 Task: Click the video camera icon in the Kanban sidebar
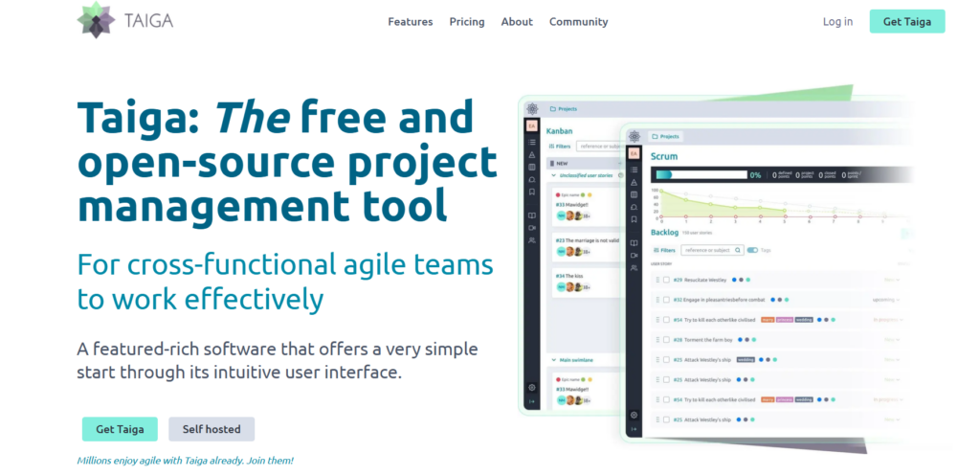point(532,228)
